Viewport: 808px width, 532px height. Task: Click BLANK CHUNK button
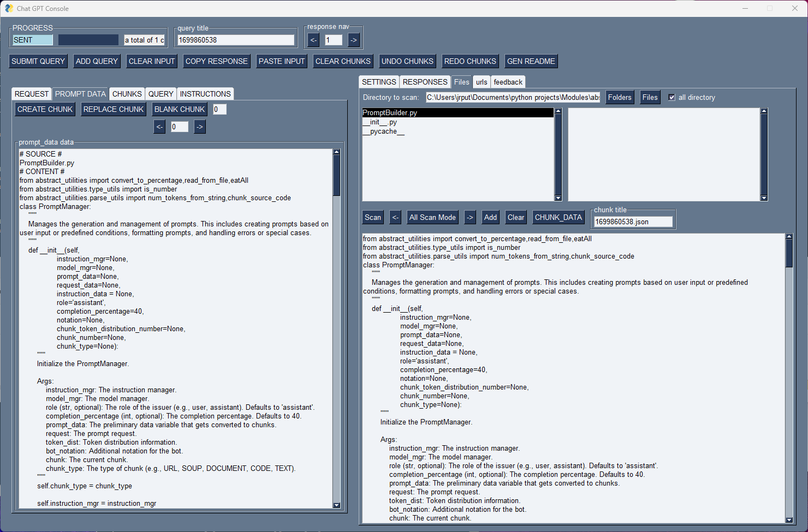coord(180,109)
